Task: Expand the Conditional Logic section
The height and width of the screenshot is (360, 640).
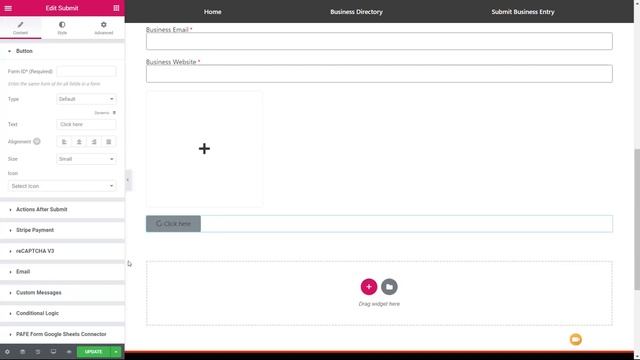Action: coord(62,313)
